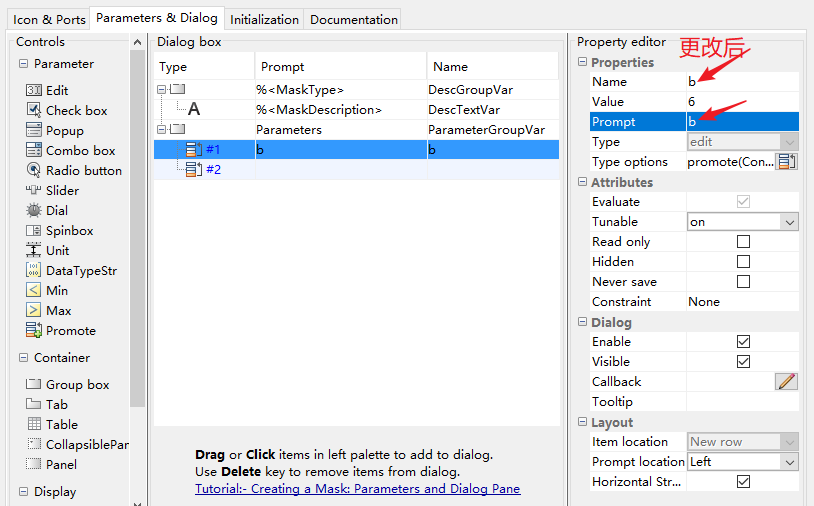This screenshot has height=506, width=814.
Task: Click the Value property field showing 6
Action: (x=742, y=102)
